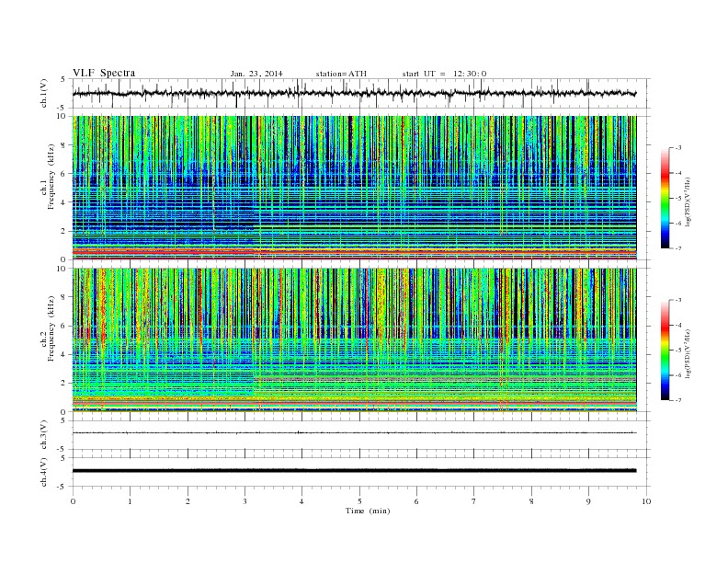This screenshot has height=563, width=728.
Task: Click the 'ch.3(V)' axis label
Action: click(x=44, y=435)
